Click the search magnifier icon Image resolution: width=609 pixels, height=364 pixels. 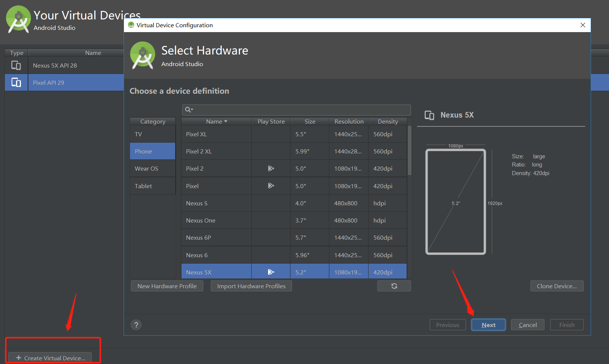[x=189, y=109]
